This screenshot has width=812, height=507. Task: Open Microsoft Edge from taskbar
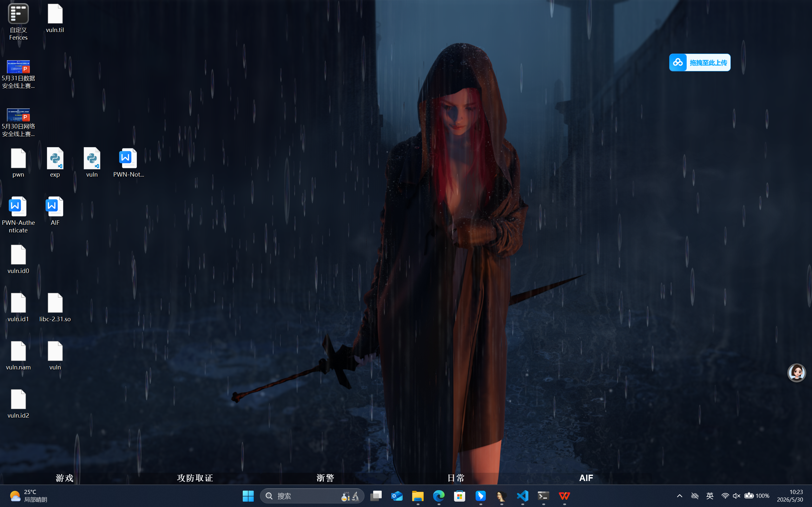[x=439, y=496]
